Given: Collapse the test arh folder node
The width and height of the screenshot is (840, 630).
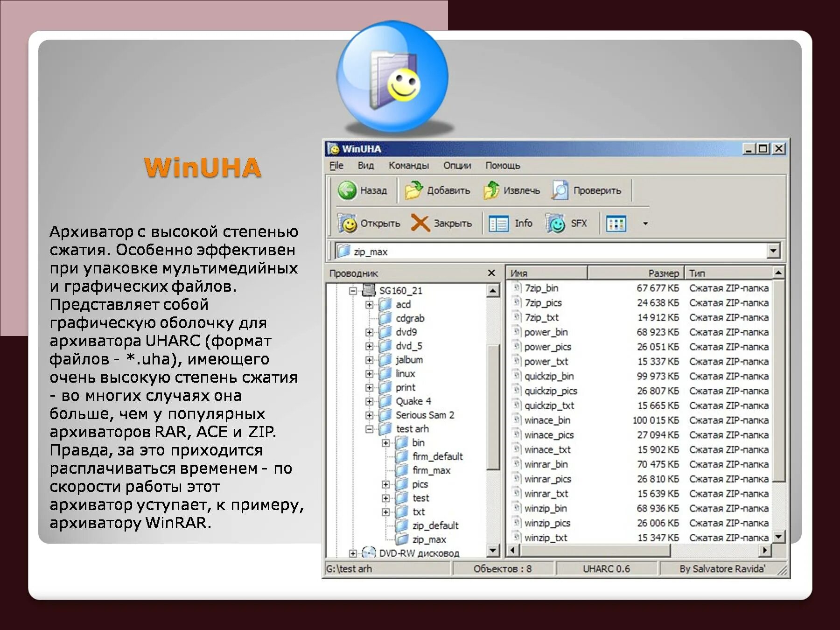Looking at the screenshot, I should click(369, 429).
